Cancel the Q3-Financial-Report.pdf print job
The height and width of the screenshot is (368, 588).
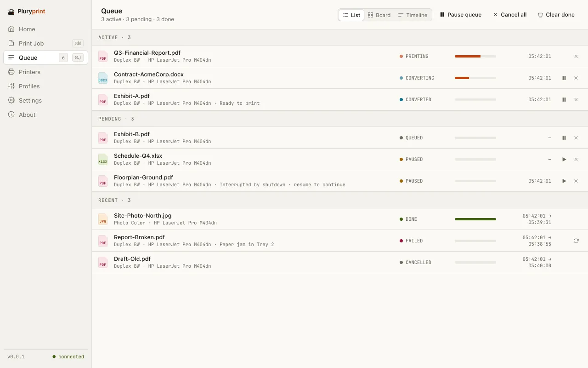click(576, 56)
